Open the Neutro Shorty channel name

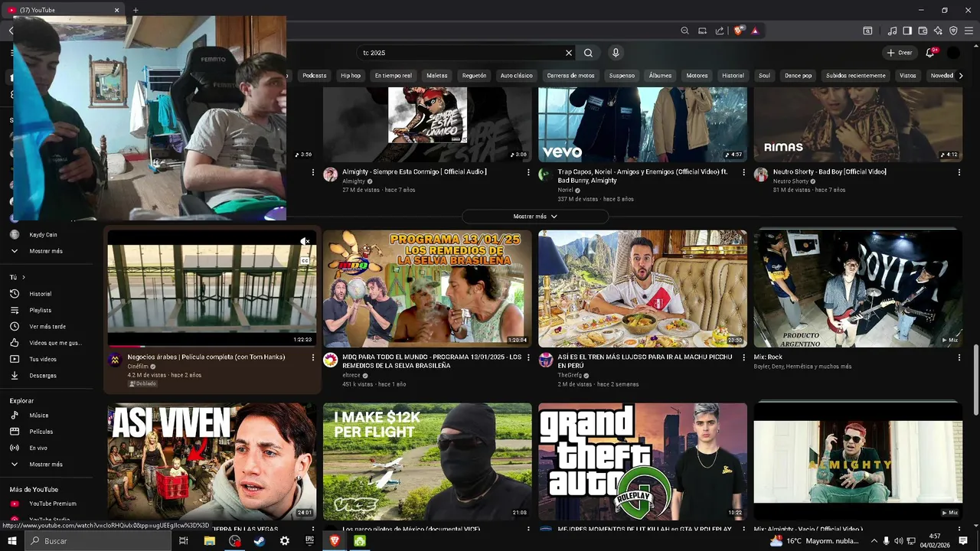791,181
